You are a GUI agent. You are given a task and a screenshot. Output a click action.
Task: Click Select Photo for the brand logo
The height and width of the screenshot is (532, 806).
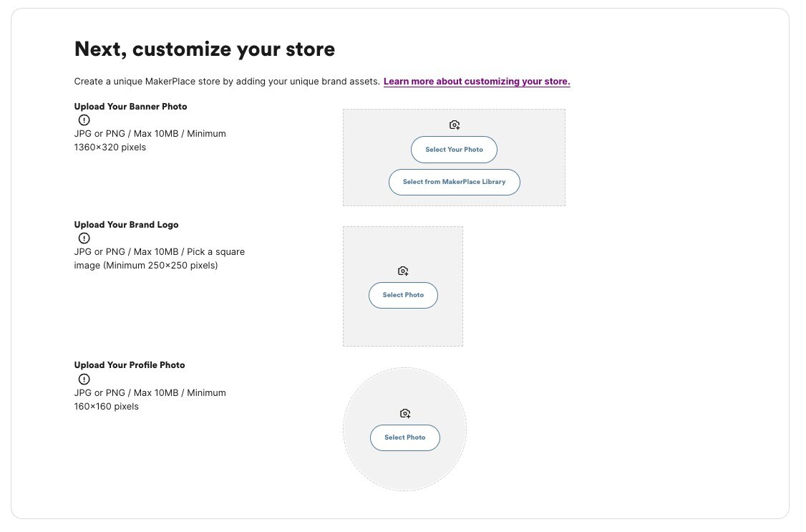403,295
